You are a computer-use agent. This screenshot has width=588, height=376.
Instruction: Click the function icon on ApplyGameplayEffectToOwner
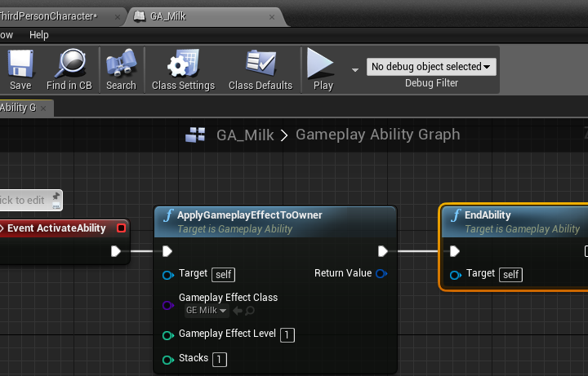click(168, 215)
